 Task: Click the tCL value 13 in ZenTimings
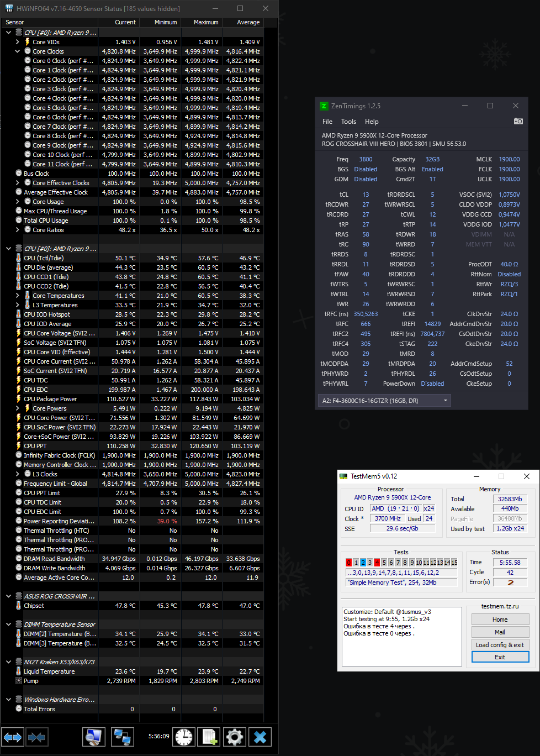click(x=366, y=195)
